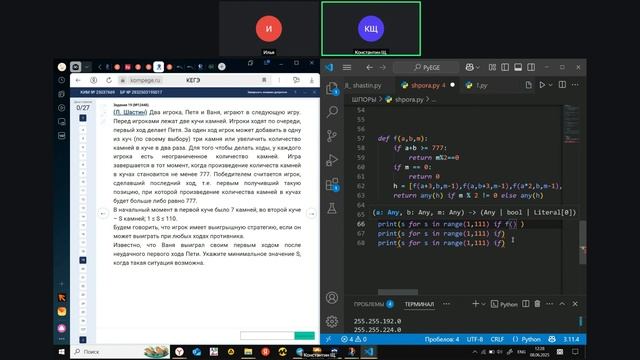
Task: Split the editor to the right
Action: [562, 85]
